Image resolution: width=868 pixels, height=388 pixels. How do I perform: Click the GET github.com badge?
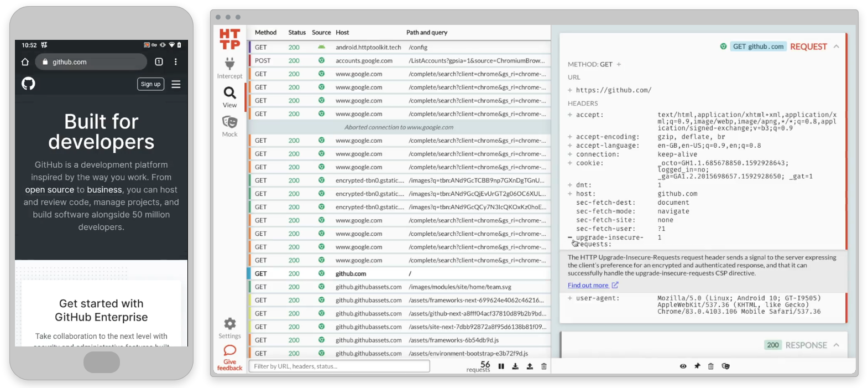click(758, 46)
